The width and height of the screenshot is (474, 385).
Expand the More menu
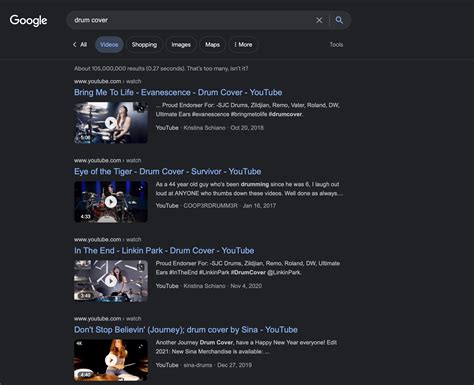(243, 45)
